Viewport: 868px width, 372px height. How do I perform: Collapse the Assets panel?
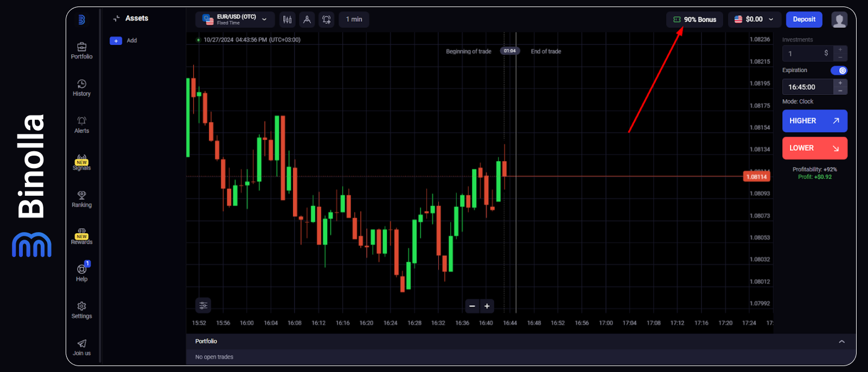click(x=116, y=18)
